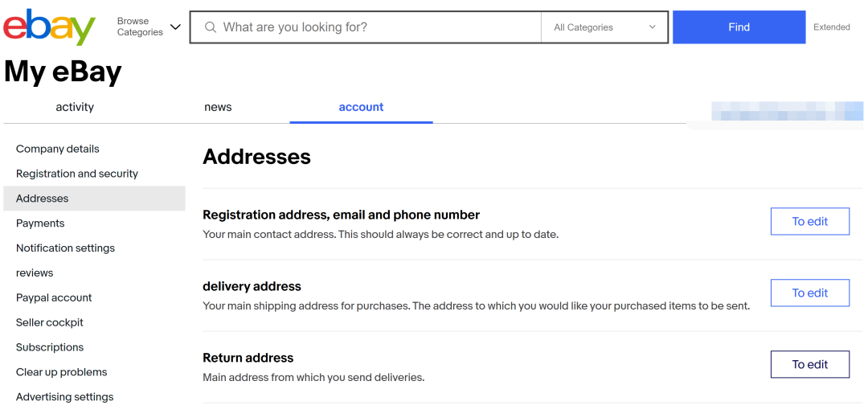
Task: Switch to the news tab
Action: pyautogui.click(x=218, y=108)
